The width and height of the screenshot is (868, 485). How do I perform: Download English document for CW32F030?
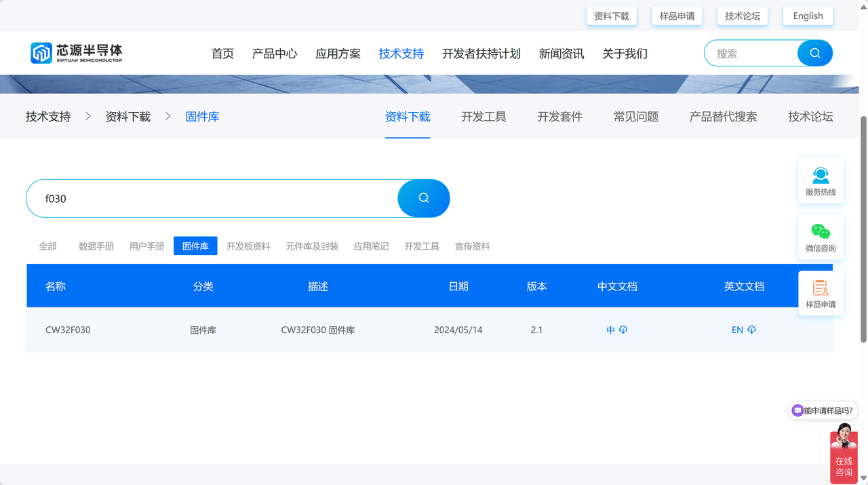[x=744, y=330]
